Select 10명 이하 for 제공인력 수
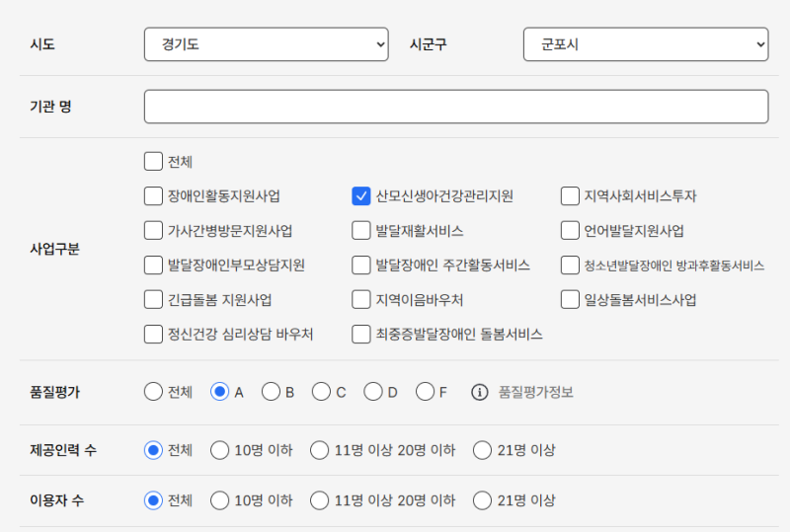The height and width of the screenshot is (532, 790). click(219, 450)
